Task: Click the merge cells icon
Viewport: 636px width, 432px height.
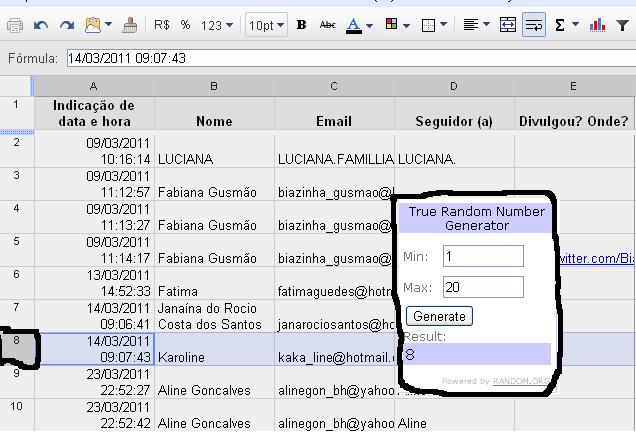Action: tap(508, 25)
